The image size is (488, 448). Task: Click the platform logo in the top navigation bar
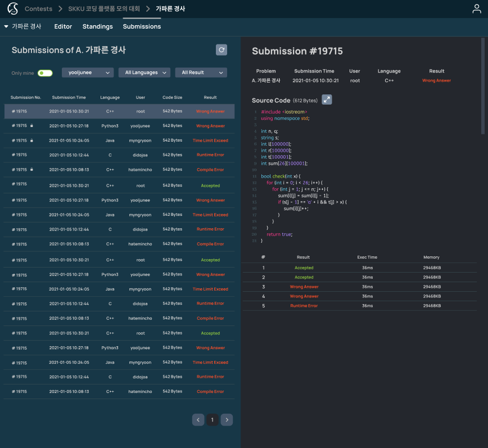pos(10,8)
